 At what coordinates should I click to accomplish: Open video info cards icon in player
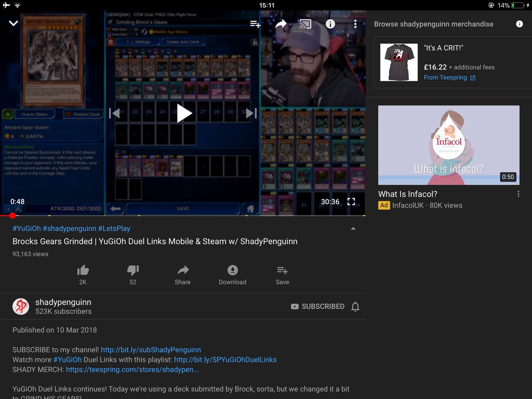pyautogui.click(x=330, y=24)
